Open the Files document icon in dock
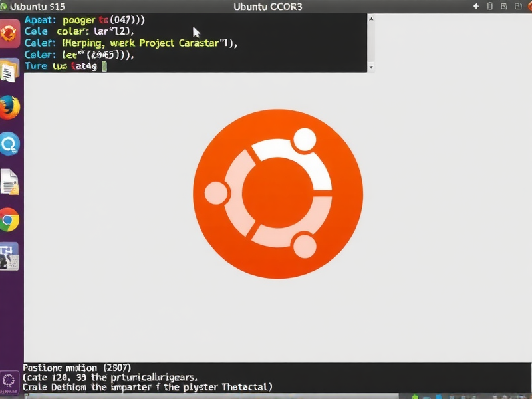 (x=9, y=71)
